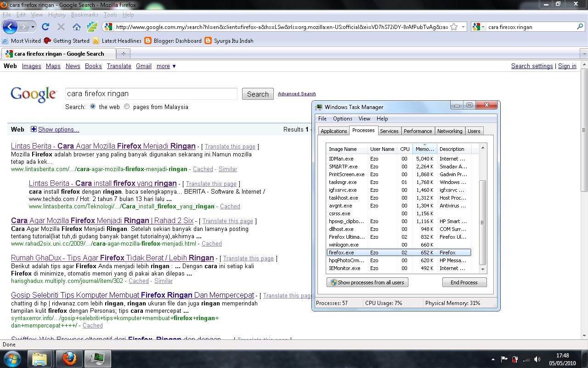Image resolution: width=588 pixels, height=368 pixels.
Task: Select 'pages from Malaysia' radio button
Action: 127,107
